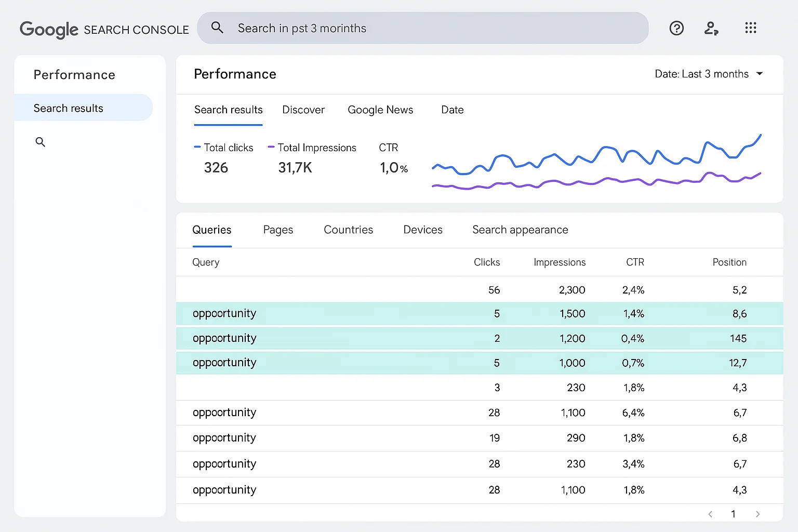Open the Help icon

click(676, 28)
